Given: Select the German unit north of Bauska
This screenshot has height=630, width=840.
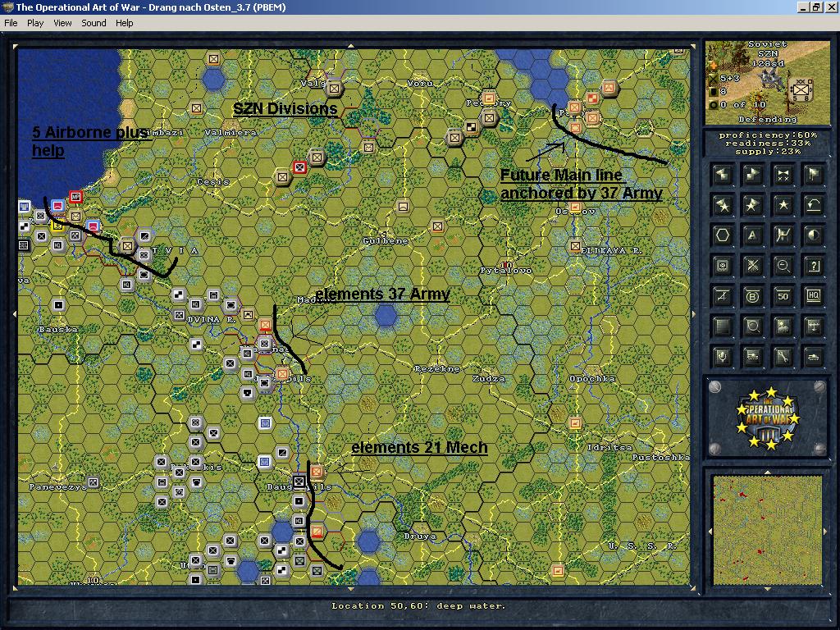Looking at the screenshot, I should pos(59,305).
